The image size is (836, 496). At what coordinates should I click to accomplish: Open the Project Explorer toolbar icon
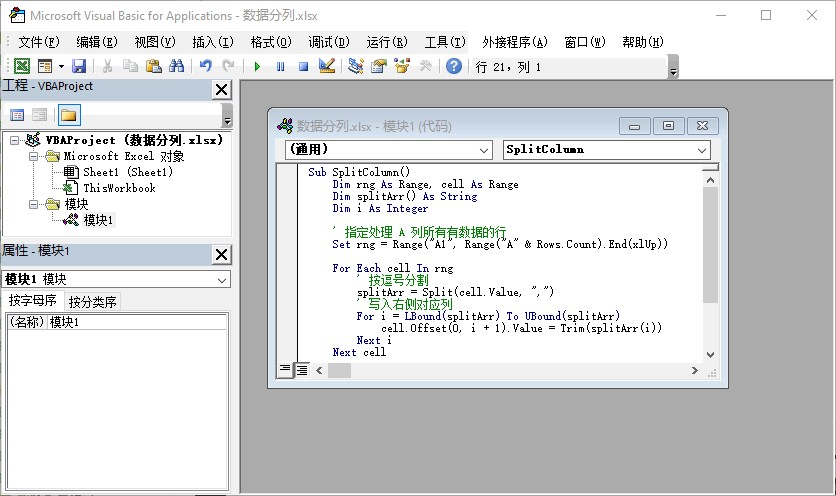point(355,66)
